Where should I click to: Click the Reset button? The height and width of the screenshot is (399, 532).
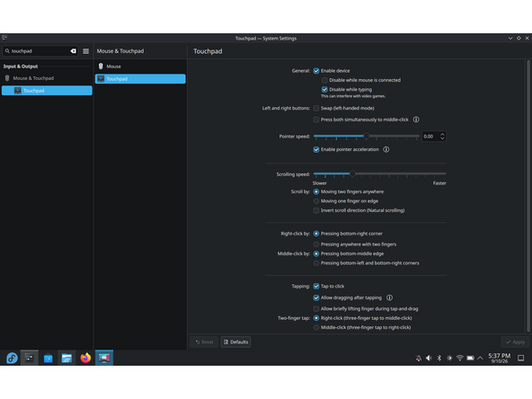click(204, 342)
